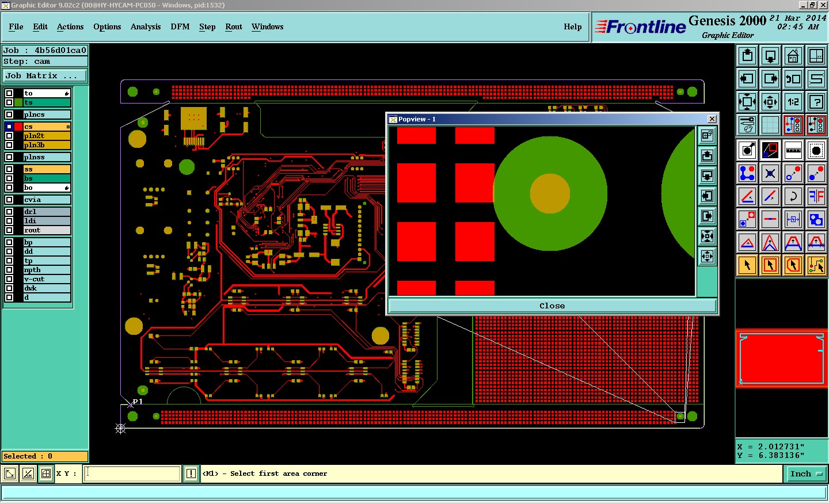Click the question mark icon in the toolbar
The image size is (829, 504).
(816, 102)
